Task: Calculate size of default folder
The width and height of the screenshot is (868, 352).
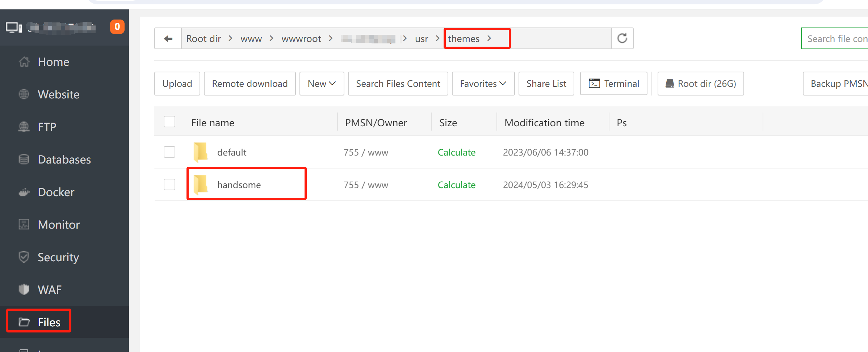Action: tap(456, 152)
